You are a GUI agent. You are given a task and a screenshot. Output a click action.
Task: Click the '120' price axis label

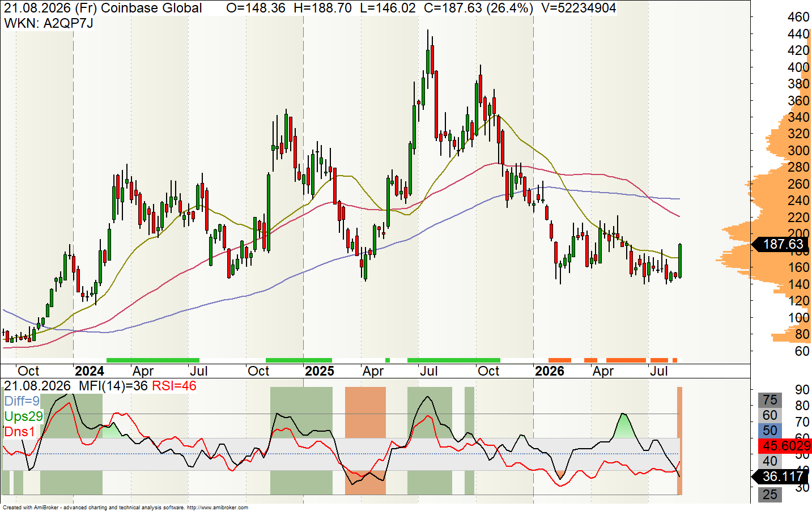[798, 301]
